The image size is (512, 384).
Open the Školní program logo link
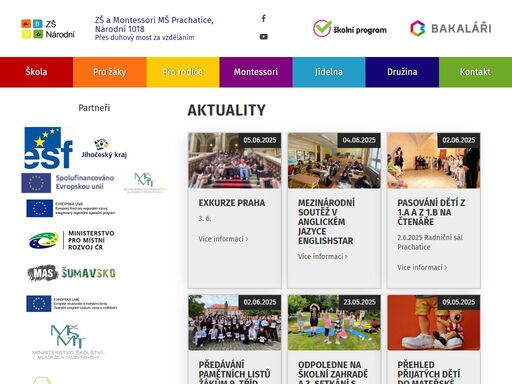pyautogui.click(x=350, y=29)
